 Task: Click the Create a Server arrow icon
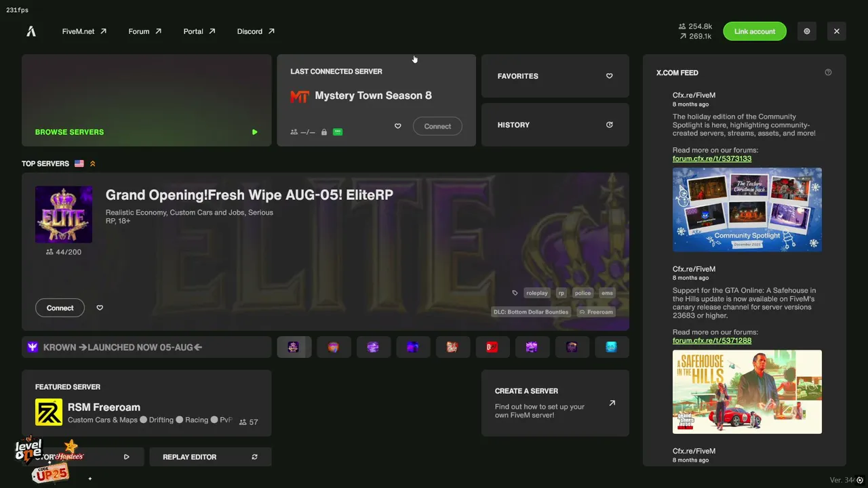coord(612,403)
